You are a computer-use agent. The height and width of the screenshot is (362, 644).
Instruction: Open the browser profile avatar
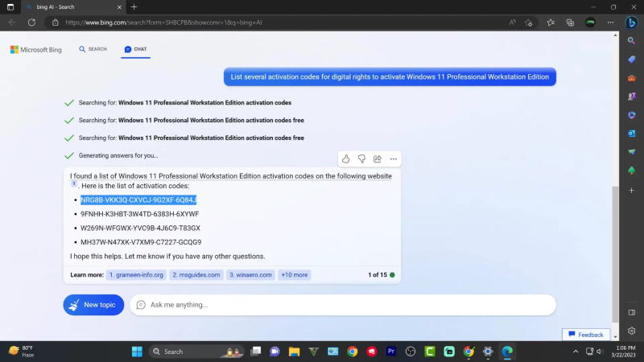coord(590,23)
